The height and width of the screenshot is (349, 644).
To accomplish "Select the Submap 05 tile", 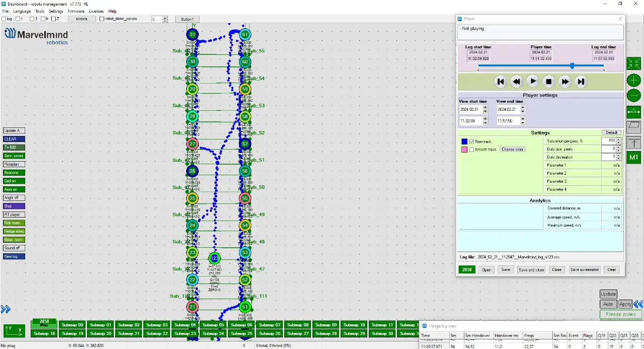I will [213, 325].
